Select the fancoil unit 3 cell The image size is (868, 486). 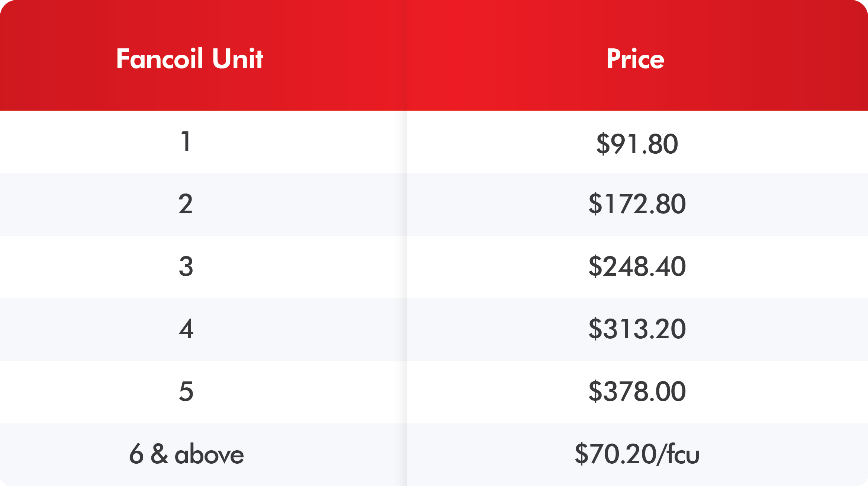point(203,267)
